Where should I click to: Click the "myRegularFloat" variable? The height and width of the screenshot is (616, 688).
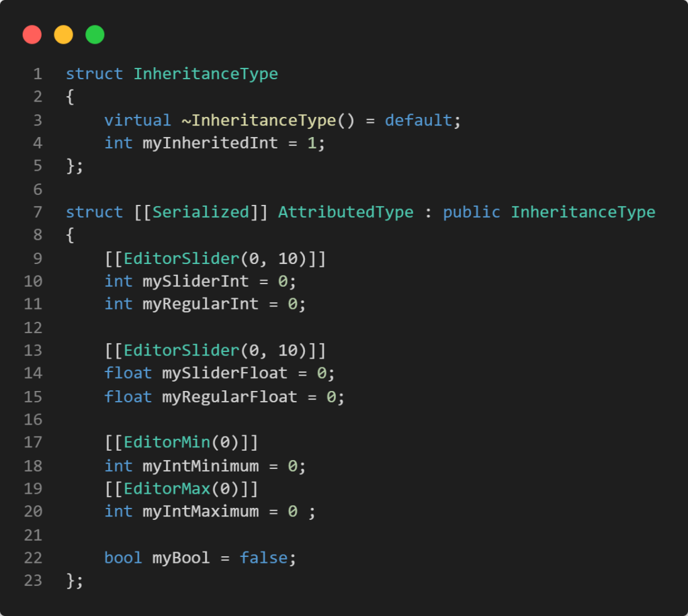pos(230,397)
